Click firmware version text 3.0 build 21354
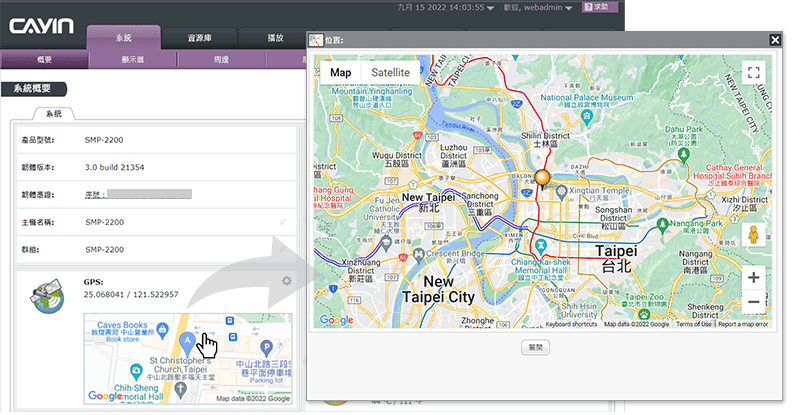Image resolution: width=800 pixels, height=415 pixels. click(115, 167)
